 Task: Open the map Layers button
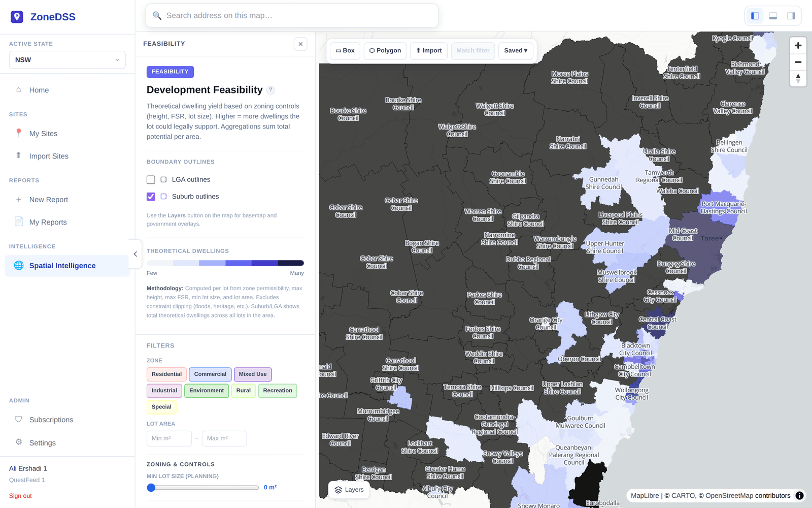[349, 490]
